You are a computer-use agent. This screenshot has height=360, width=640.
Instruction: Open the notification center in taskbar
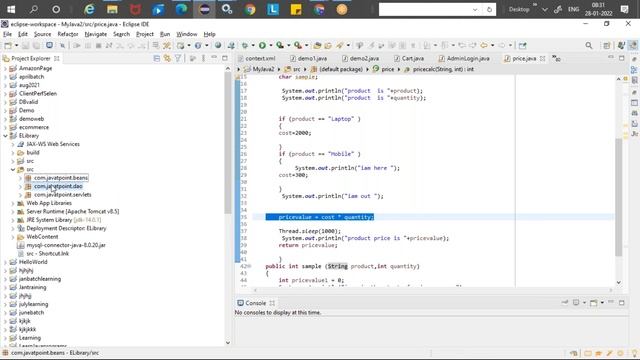point(624,9)
